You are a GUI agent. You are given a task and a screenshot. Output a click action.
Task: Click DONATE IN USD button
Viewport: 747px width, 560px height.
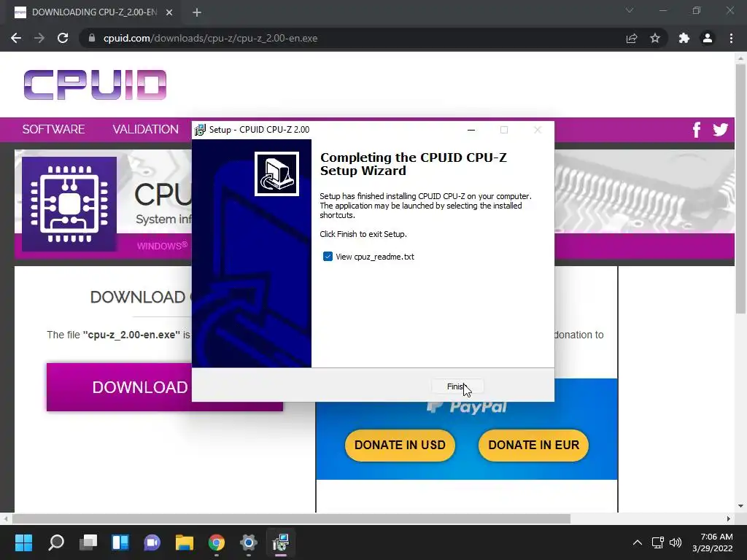coord(400,446)
